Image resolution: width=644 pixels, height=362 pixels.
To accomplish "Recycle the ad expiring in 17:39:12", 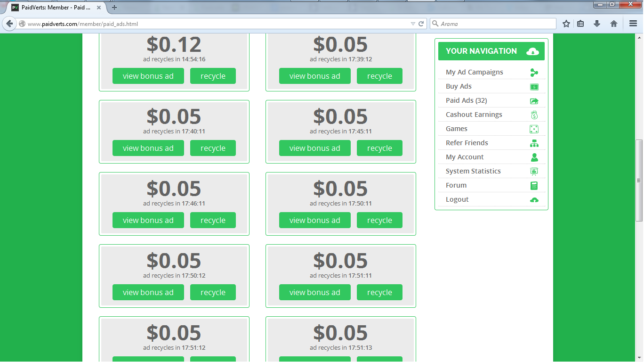I will point(379,76).
